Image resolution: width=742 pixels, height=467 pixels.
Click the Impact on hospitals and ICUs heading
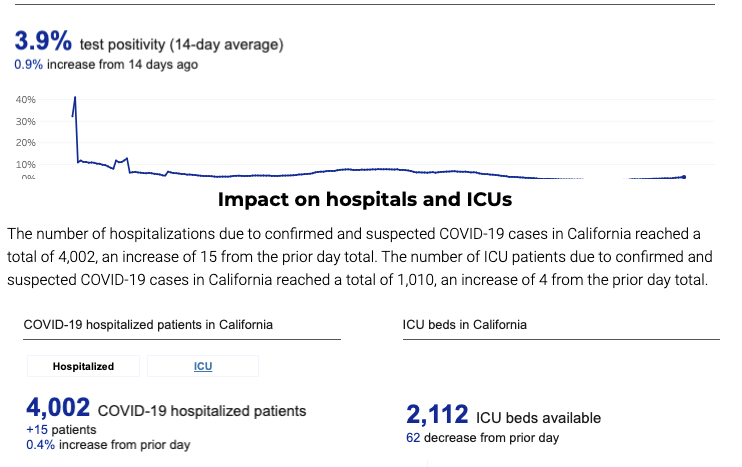coord(365,200)
